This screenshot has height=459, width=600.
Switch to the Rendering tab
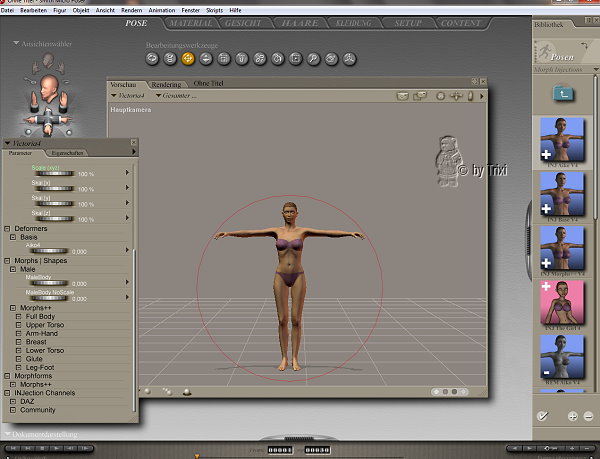coord(167,84)
